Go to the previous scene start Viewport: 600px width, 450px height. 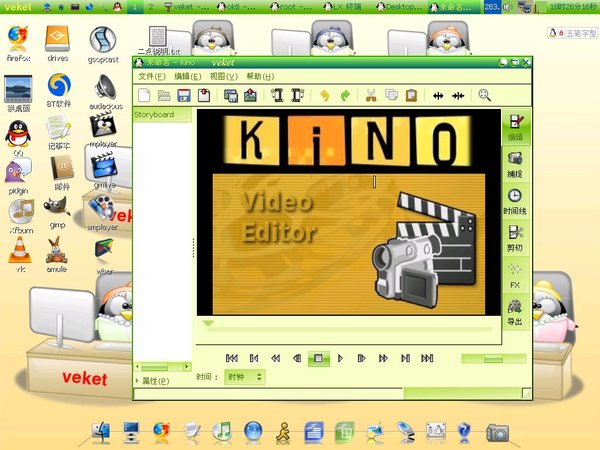[x=254, y=359]
